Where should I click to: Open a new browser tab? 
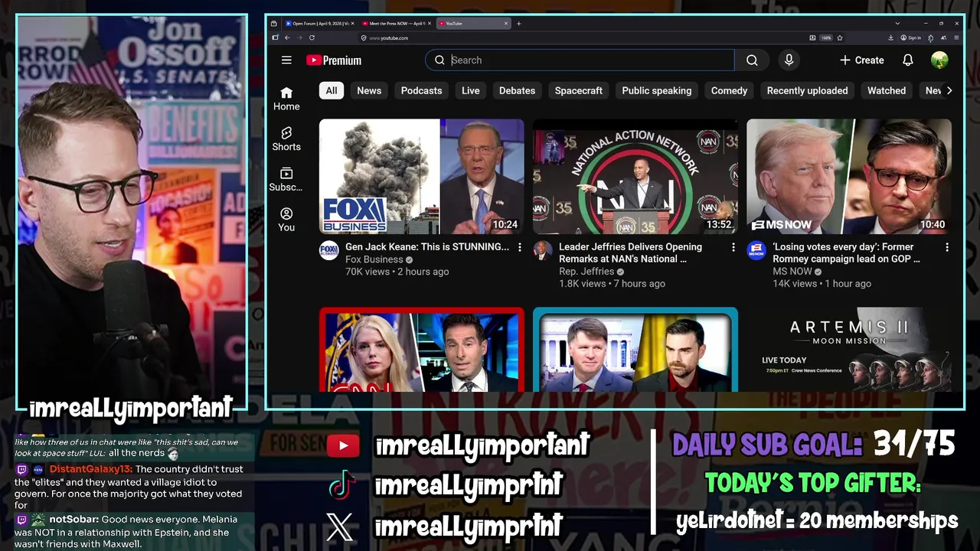point(519,24)
